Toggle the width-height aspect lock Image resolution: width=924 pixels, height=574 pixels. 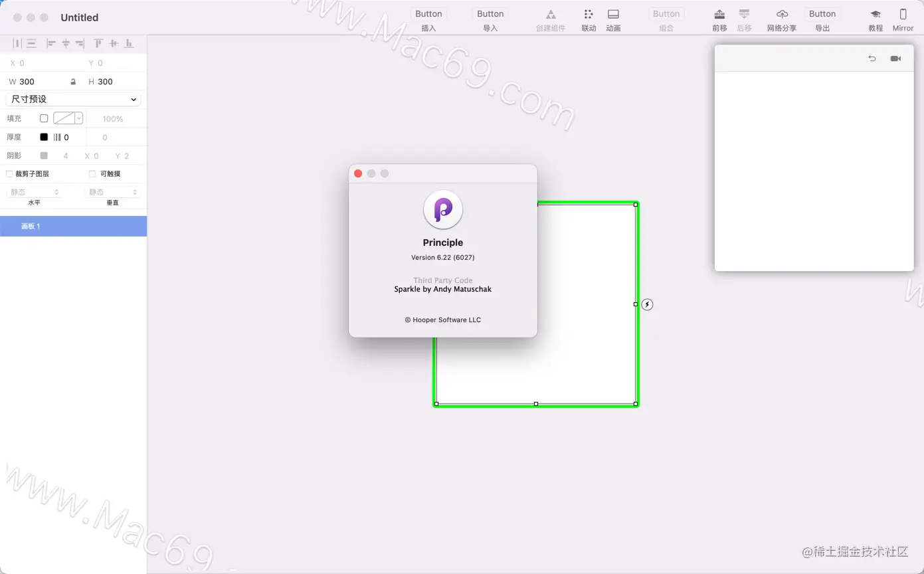[x=73, y=82]
